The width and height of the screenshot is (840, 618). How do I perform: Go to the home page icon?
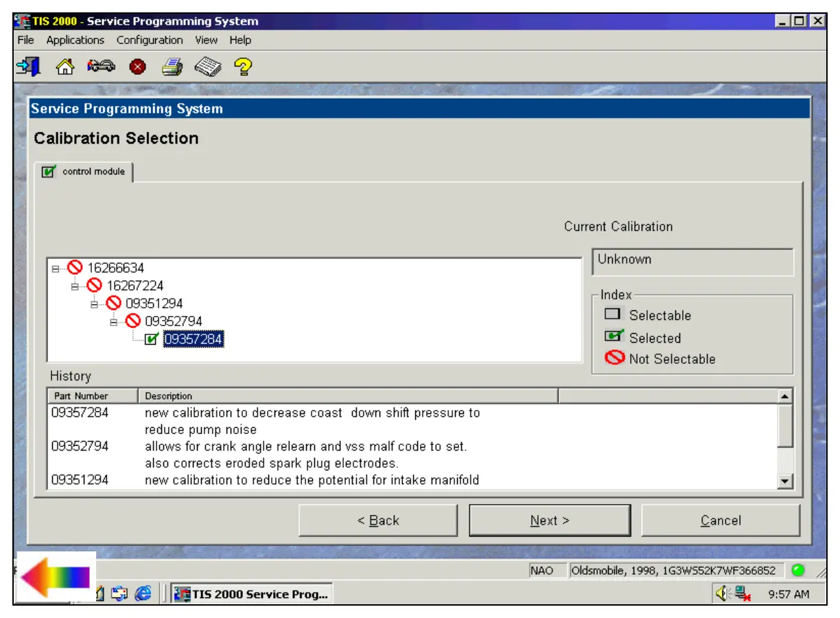[x=65, y=67]
